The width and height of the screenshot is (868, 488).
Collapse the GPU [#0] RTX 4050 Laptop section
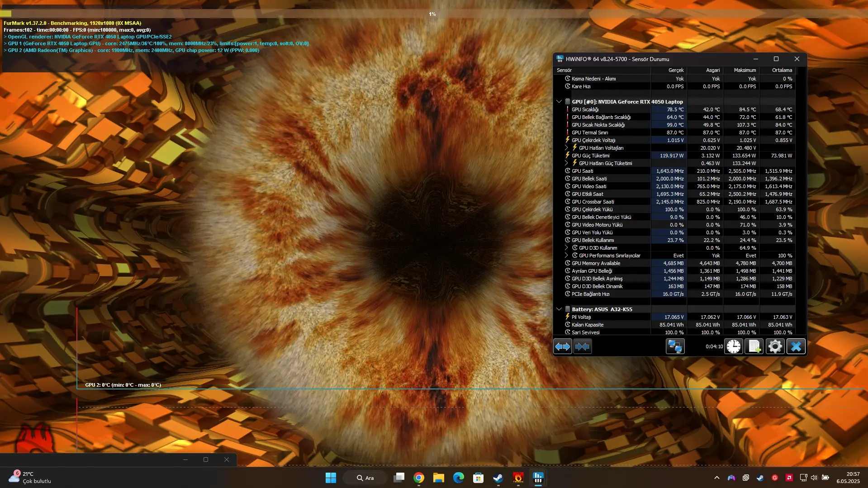559,102
